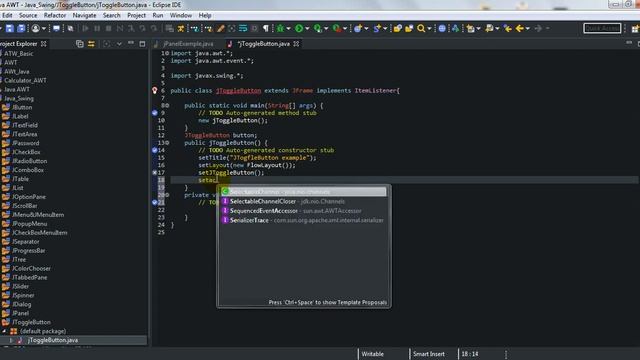
Task: Click the user profile toolbar icon
Action: click(x=36, y=29)
